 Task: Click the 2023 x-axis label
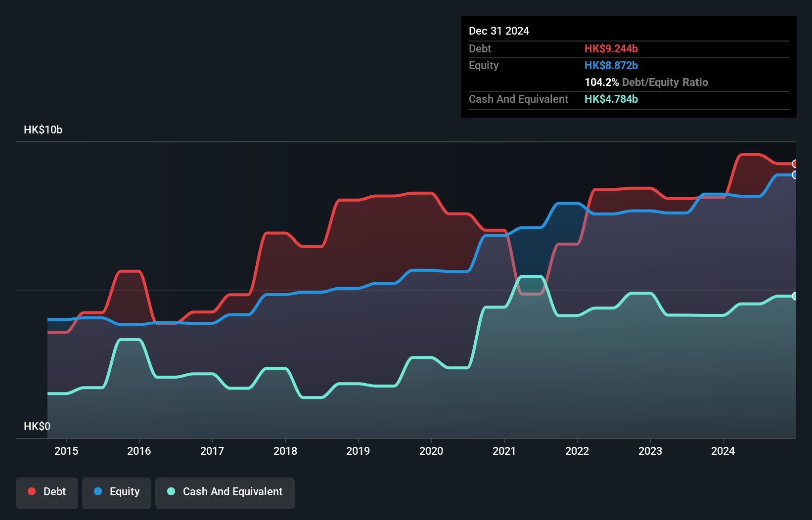click(650, 451)
